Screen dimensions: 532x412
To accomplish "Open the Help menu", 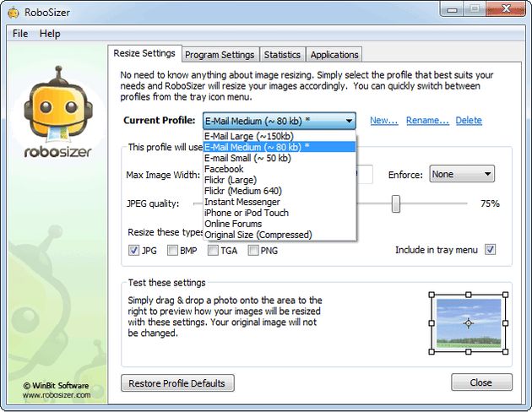I will tap(50, 34).
